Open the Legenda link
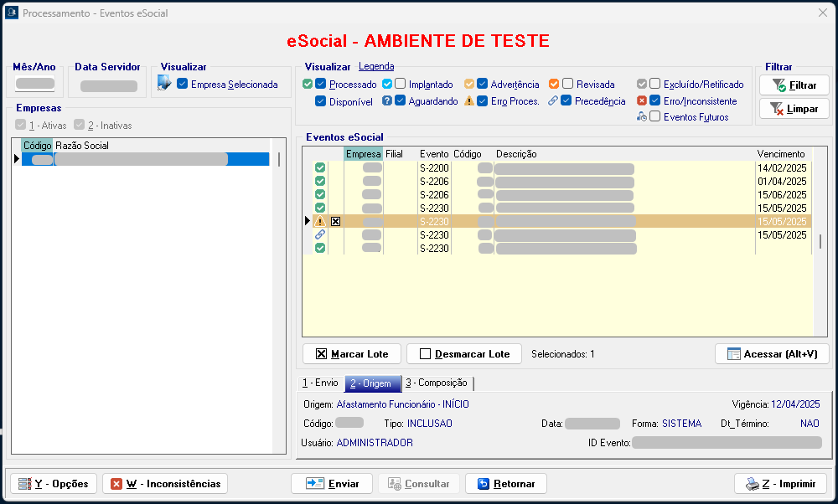This screenshot has height=504, width=838. (x=376, y=67)
